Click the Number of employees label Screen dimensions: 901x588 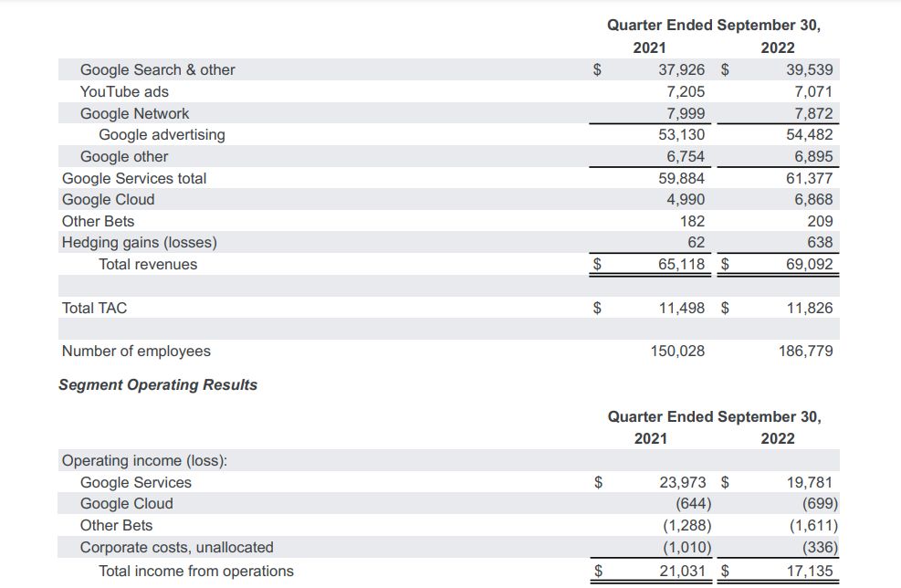(136, 351)
